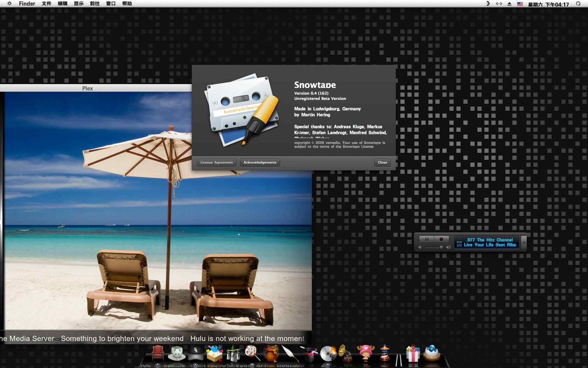Open the silver buckets dock icon

pos(233,353)
